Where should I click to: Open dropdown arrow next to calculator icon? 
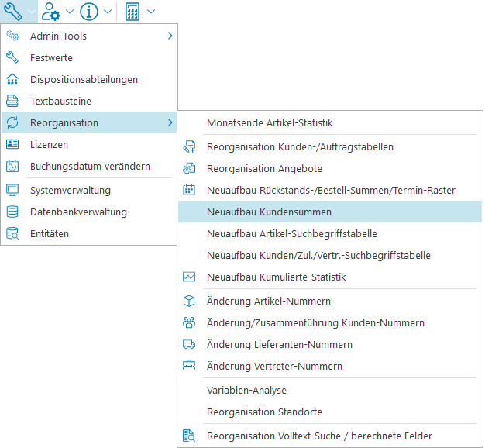150,12
